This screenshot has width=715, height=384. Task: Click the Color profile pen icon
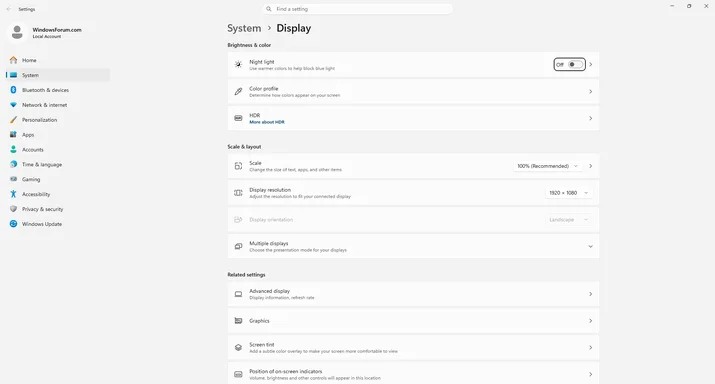tap(238, 92)
